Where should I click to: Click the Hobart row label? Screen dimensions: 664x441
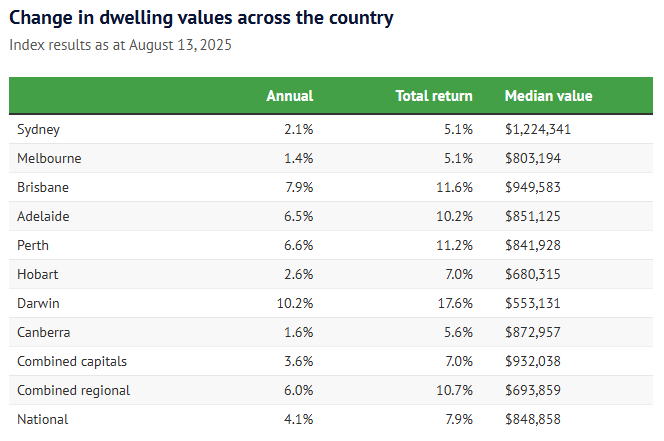tap(37, 274)
